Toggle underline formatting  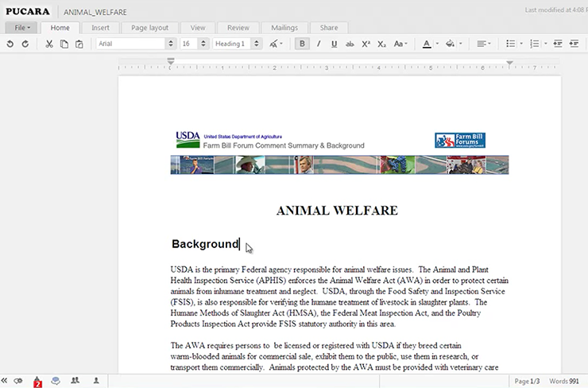(334, 44)
